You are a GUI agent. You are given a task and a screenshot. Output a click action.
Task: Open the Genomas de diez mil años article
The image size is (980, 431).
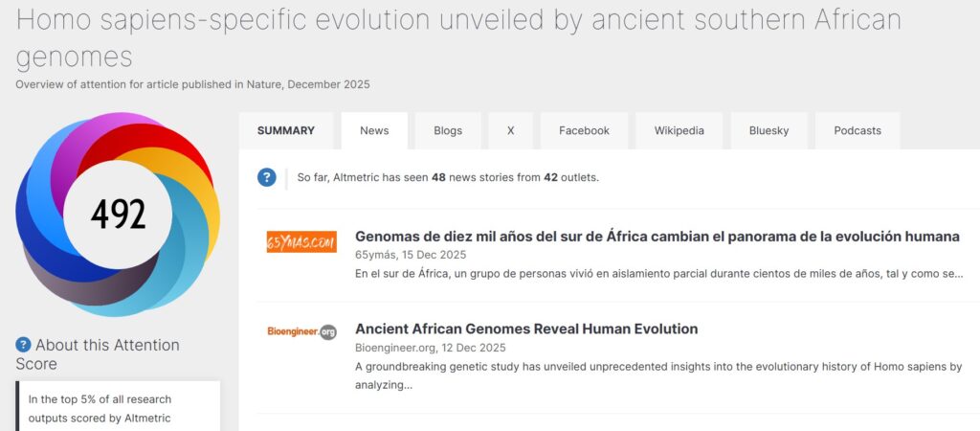coord(657,237)
